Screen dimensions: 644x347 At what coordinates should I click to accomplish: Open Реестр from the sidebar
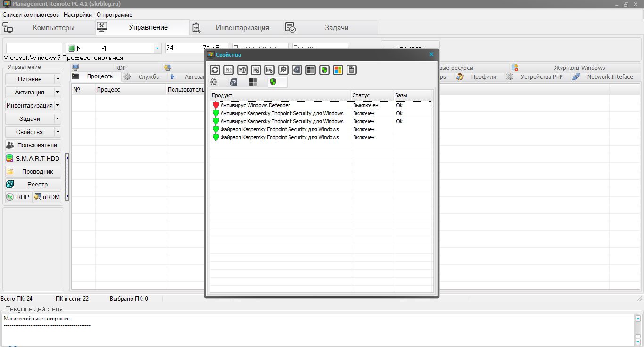click(33, 184)
